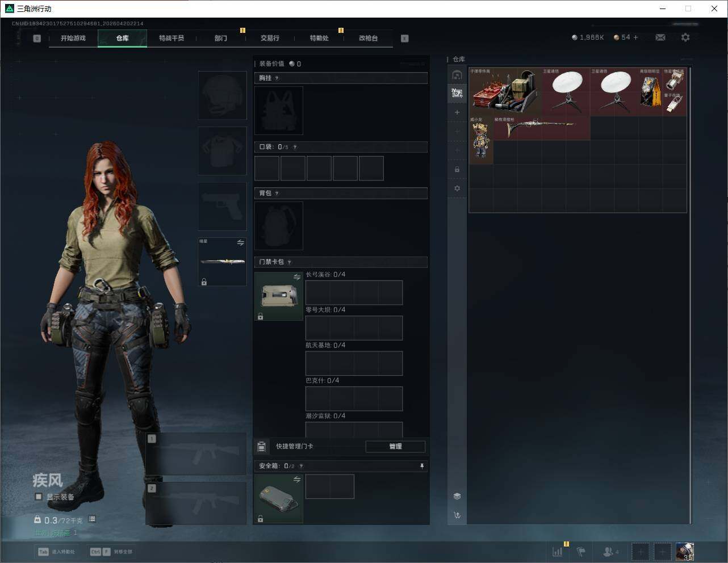This screenshot has height=563, width=728.
Task: Click the left navigation key icon before 开始游戏
Action: pyautogui.click(x=37, y=39)
